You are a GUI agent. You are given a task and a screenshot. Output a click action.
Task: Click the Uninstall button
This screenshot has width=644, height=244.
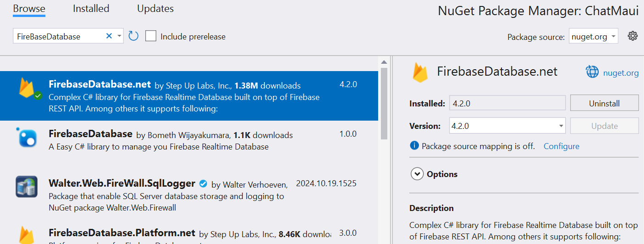[x=604, y=103]
